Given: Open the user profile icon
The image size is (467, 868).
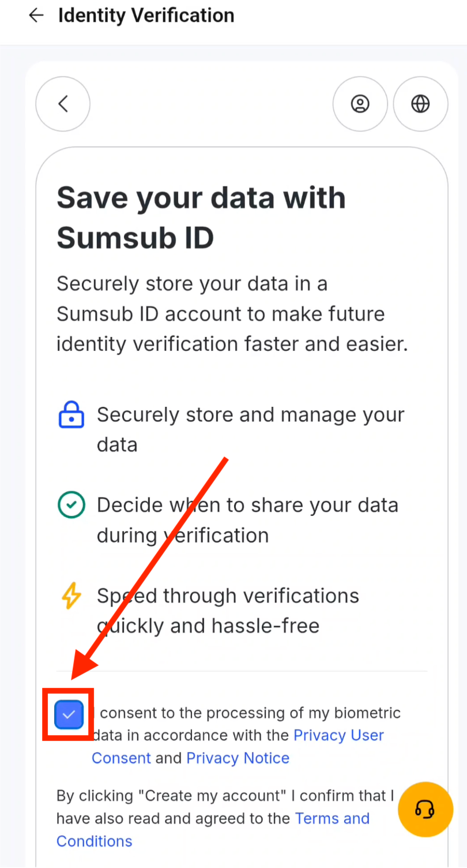Looking at the screenshot, I should tap(360, 104).
